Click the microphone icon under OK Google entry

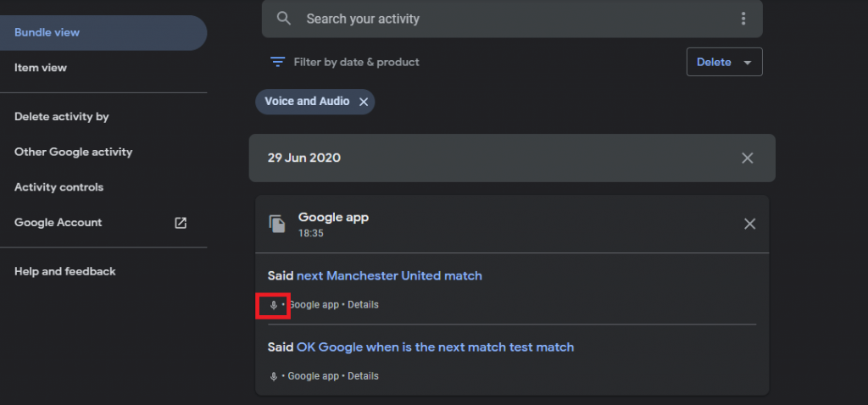coord(273,376)
